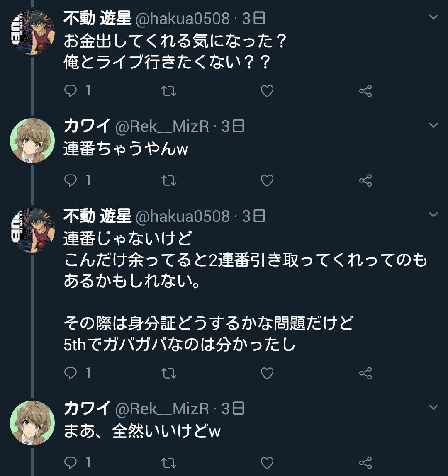
Task: Retweet the お金出してくれる気になった tweet
Action: 168,91
